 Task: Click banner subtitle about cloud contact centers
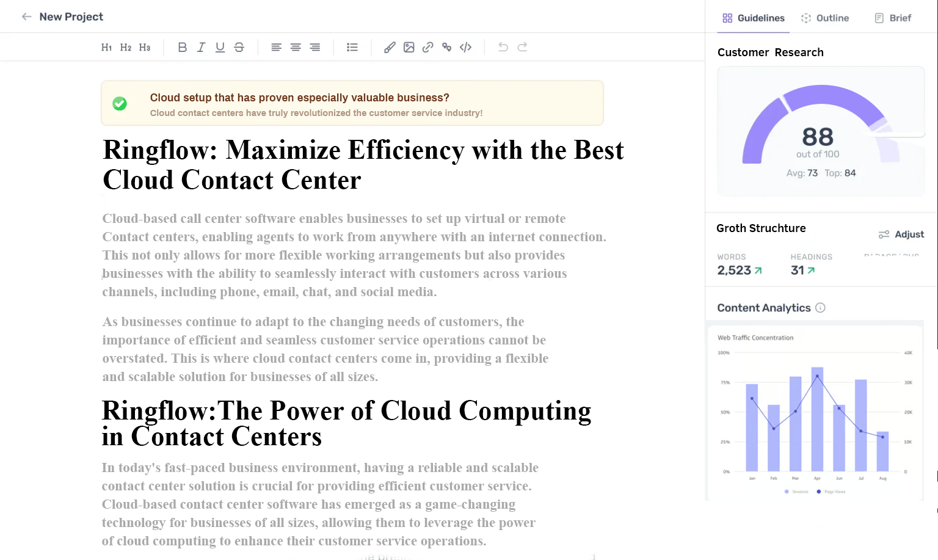pos(316,113)
